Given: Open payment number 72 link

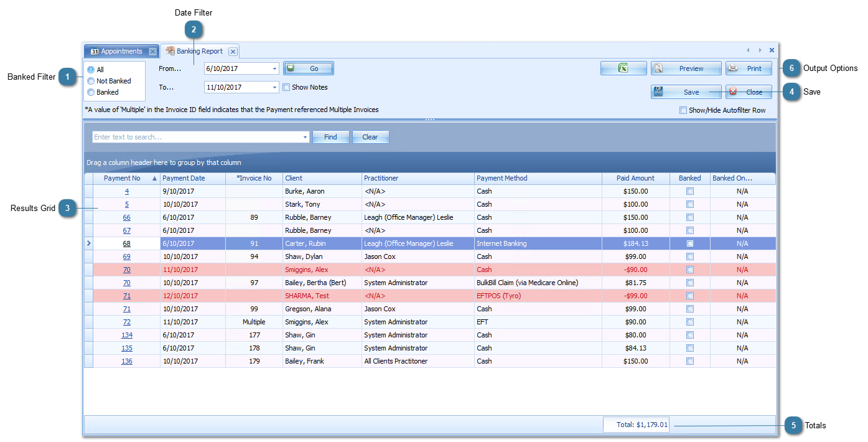Looking at the screenshot, I should point(127,322).
